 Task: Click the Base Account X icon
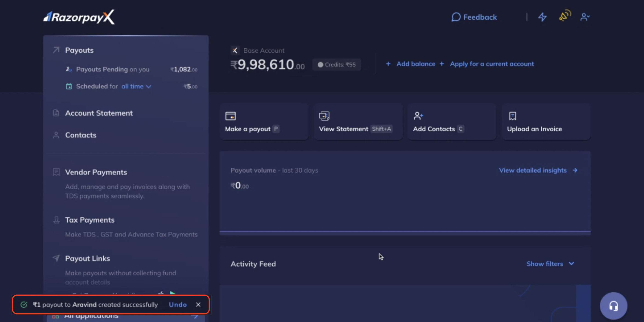tap(235, 50)
